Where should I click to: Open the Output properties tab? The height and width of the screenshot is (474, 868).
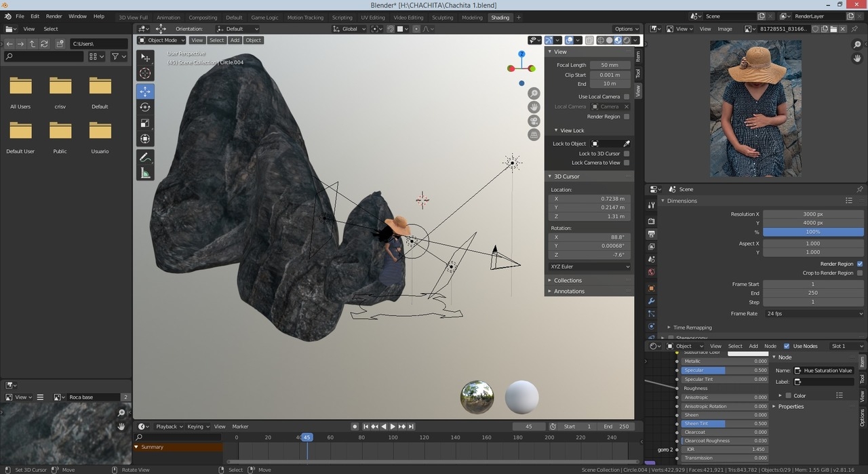click(652, 233)
